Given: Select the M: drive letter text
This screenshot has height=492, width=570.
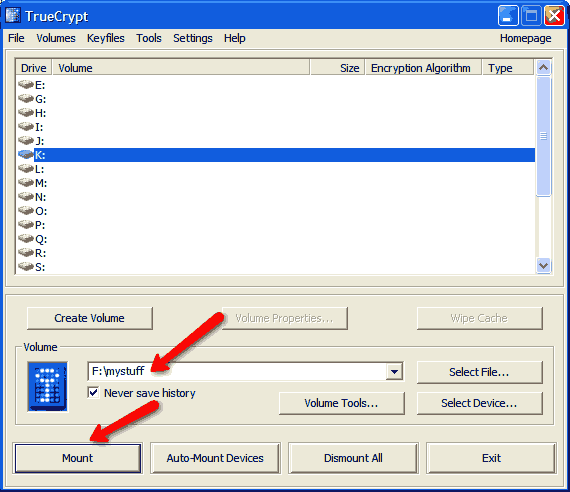Looking at the screenshot, I should coord(41,183).
